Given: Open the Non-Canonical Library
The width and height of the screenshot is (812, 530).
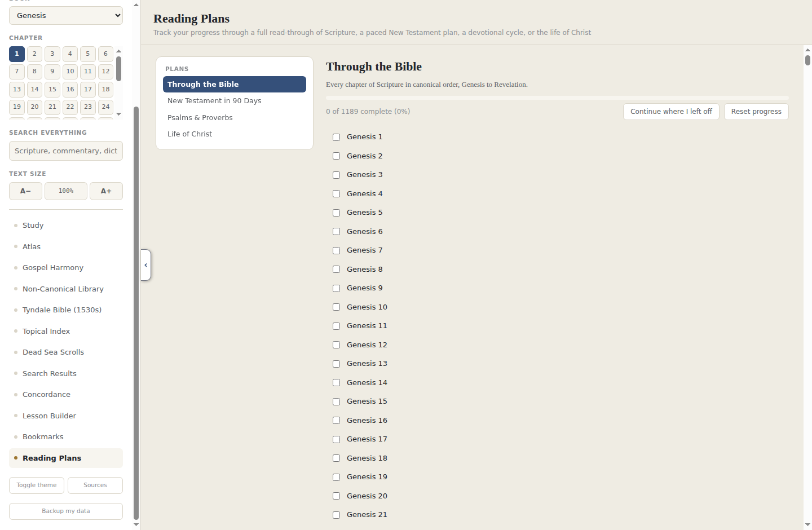Looking at the screenshot, I should [x=66, y=289].
